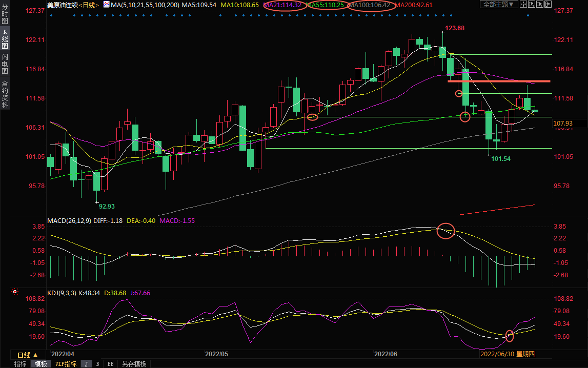Toggle the B indicator button
This screenshot has width=588, height=368.
tap(97, 364)
